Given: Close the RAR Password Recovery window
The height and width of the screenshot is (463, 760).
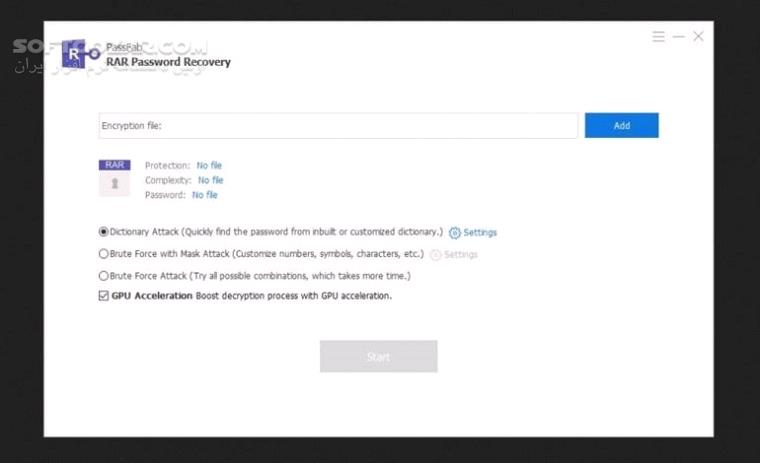Looking at the screenshot, I should click(698, 36).
